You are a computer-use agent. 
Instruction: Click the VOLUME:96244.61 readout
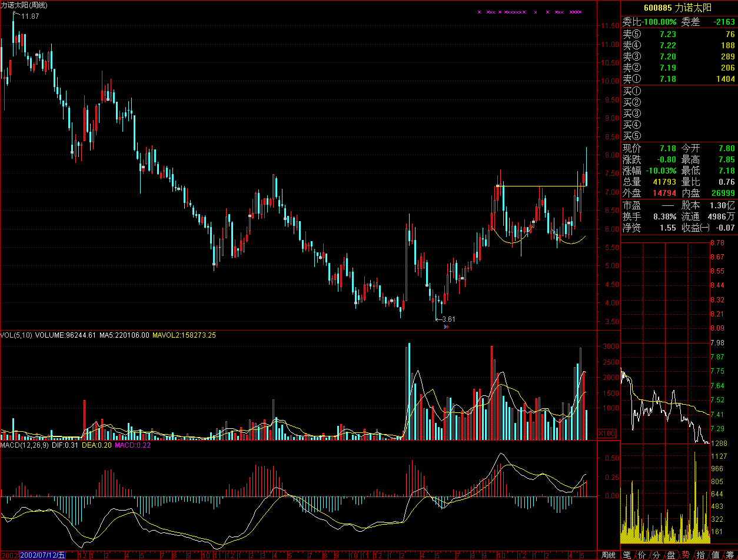click(x=67, y=335)
